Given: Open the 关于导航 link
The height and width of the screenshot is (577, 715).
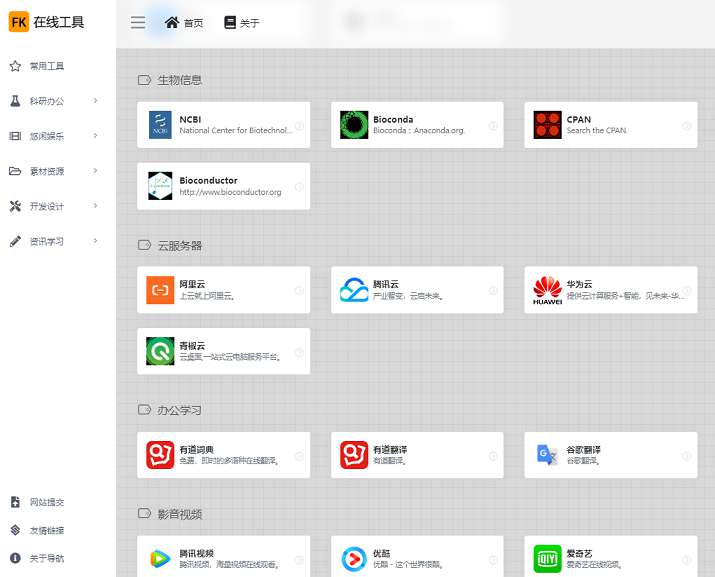Looking at the screenshot, I should pyautogui.click(x=47, y=558).
